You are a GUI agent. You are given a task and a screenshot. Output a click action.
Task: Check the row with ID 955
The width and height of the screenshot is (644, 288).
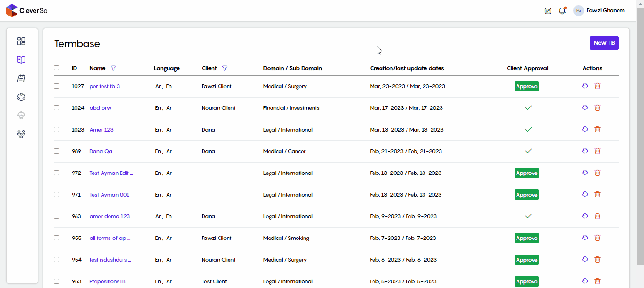tap(57, 238)
